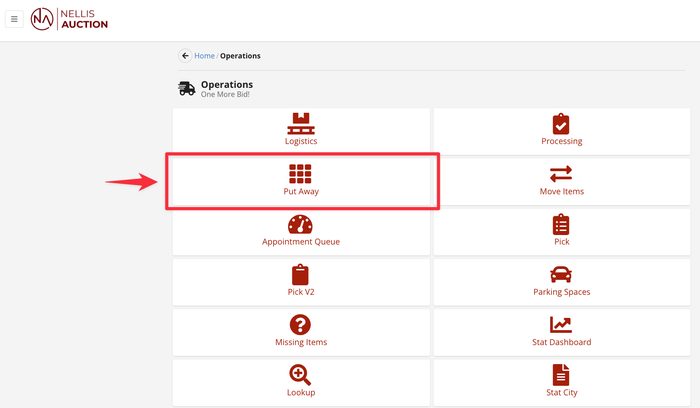Click the Pick clipboard list icon
The image size is (700, 408).
(561, 225)
